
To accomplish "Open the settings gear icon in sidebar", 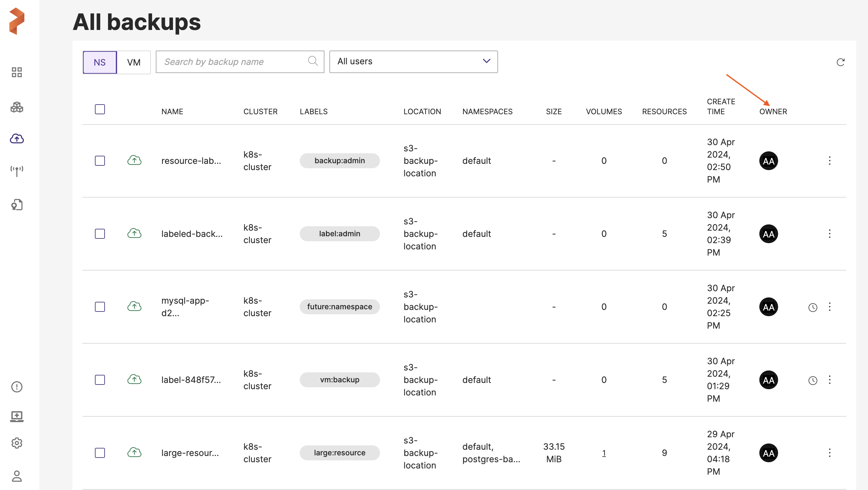I will pyautogui.click(x=17, y=443).
